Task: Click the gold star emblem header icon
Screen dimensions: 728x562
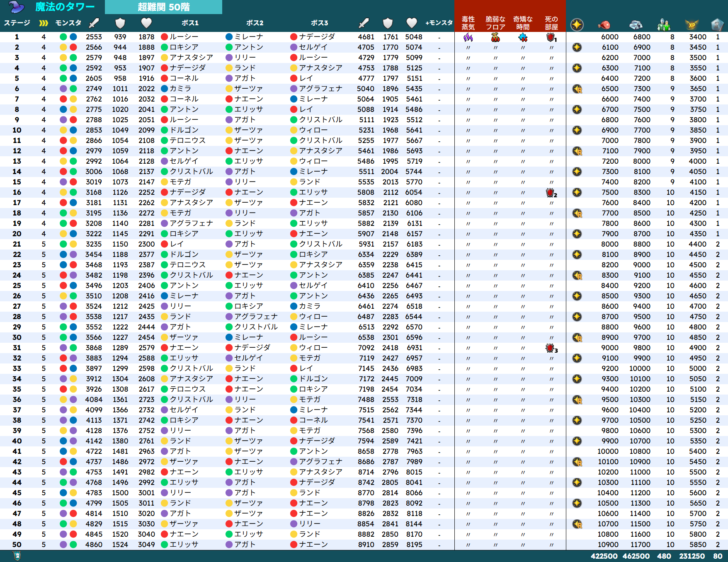Action: click(577, 25)
